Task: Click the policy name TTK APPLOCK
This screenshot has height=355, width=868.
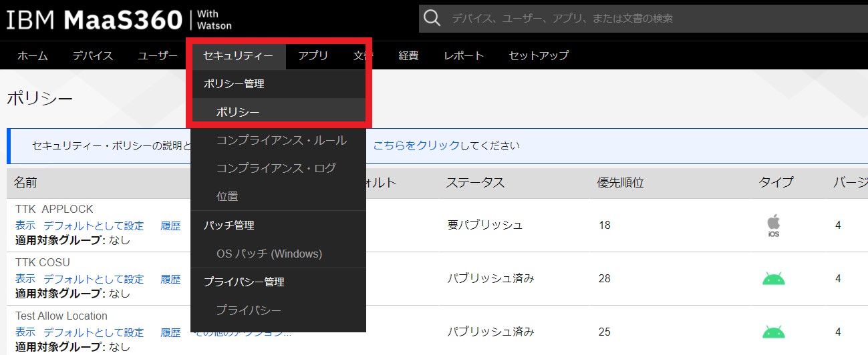Action: [54, 209]
